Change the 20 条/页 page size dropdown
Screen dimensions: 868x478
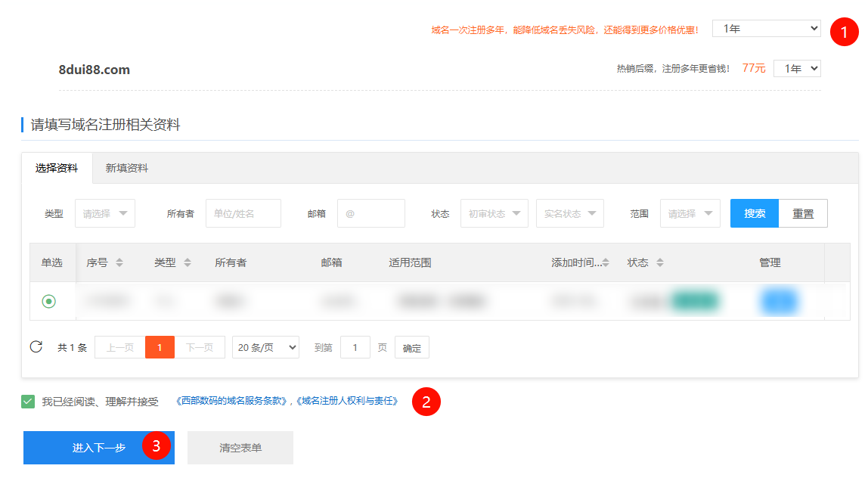[265, 347]
